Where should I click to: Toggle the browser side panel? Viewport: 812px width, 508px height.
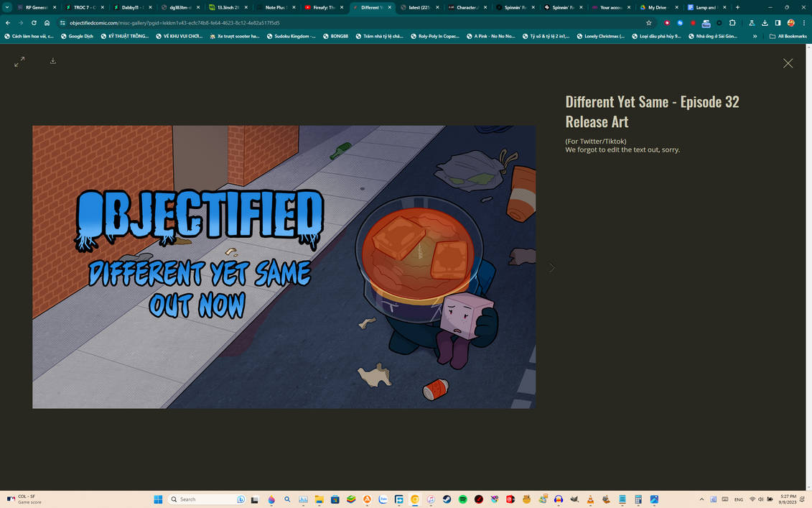click(x=778, y=23)
